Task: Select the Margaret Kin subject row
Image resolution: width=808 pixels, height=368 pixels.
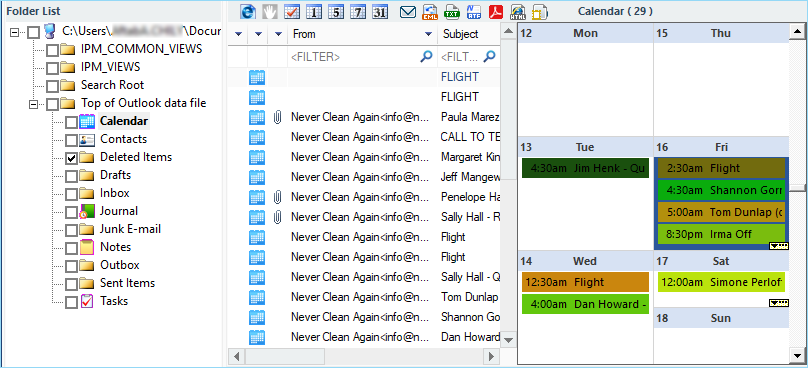Action: (x=470, y=157)
